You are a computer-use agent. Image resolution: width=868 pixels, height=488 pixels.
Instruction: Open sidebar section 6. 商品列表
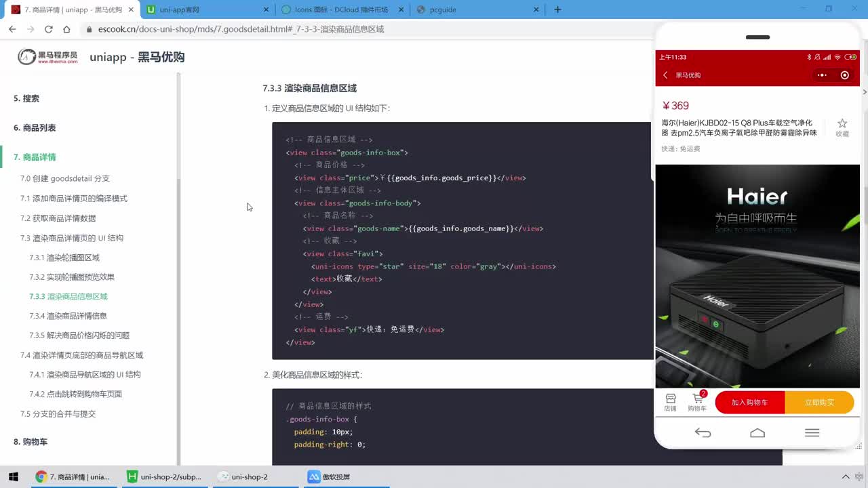point(35,127)
